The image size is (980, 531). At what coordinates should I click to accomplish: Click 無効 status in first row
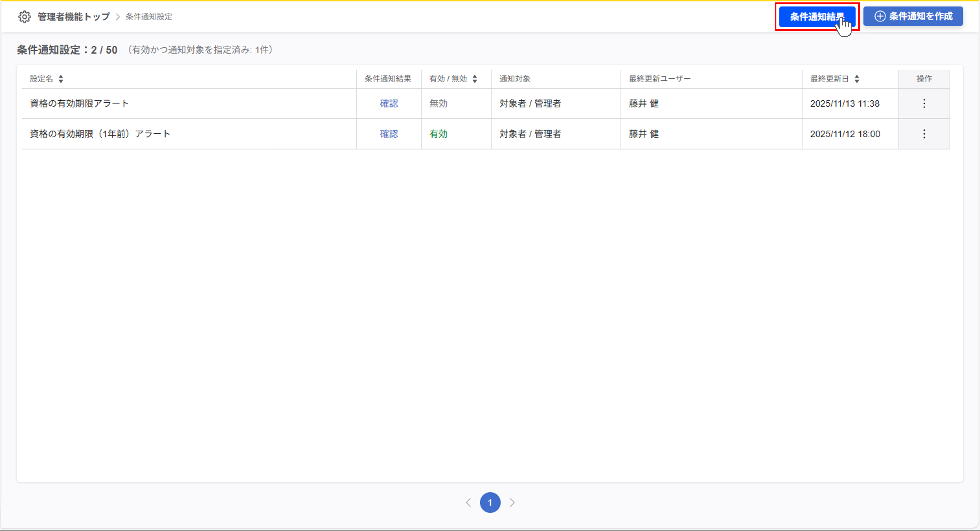click(x=438, y=103)
